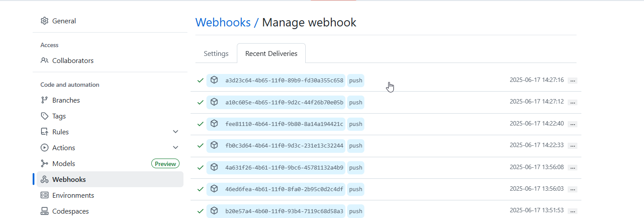This screenshot has width=644, height=218.
Task: Select the Recent Deliveries tab
Action: [x=271, y=54]
